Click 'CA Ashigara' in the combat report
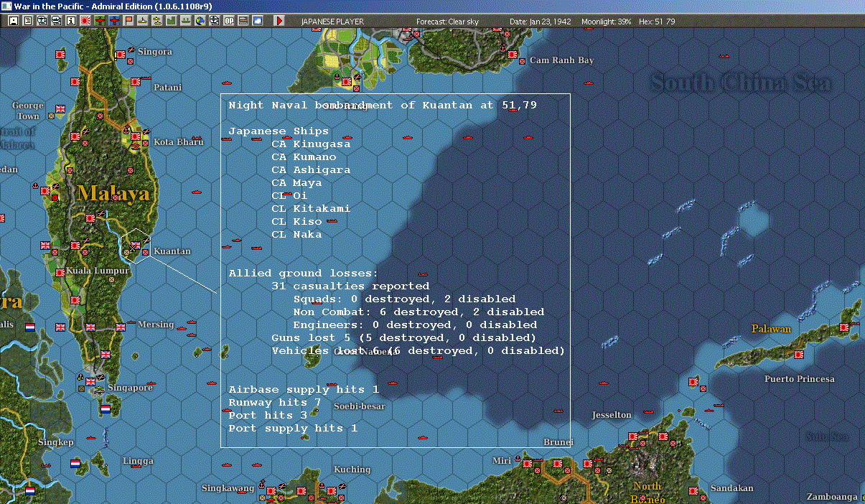The image size is (865, 504). pos(311,170)
